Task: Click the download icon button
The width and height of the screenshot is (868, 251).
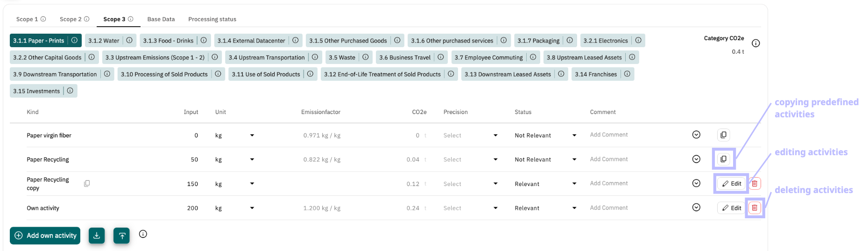Action: pos(97,236)
